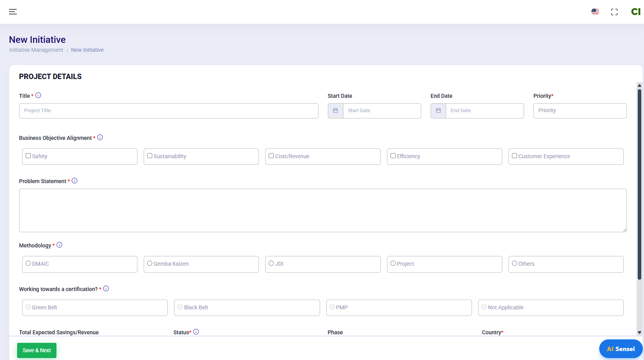Enable the Sustainability checkbox
Image resolution: width=644 pixels, height=360 pixels.
pyautogui.click(x=150, y=156)
